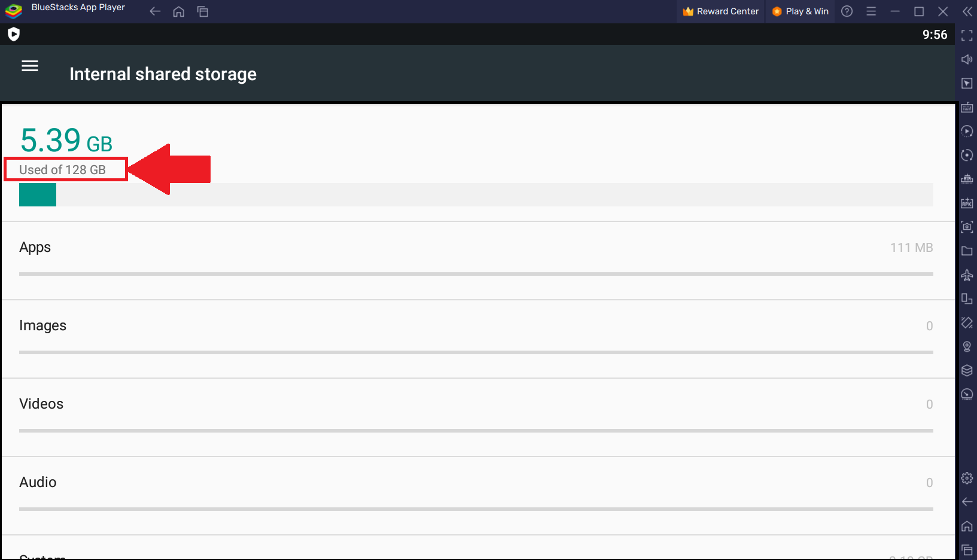Open keyboard game controls icon
Screen dimensions: 977x560
coord(967,107)
